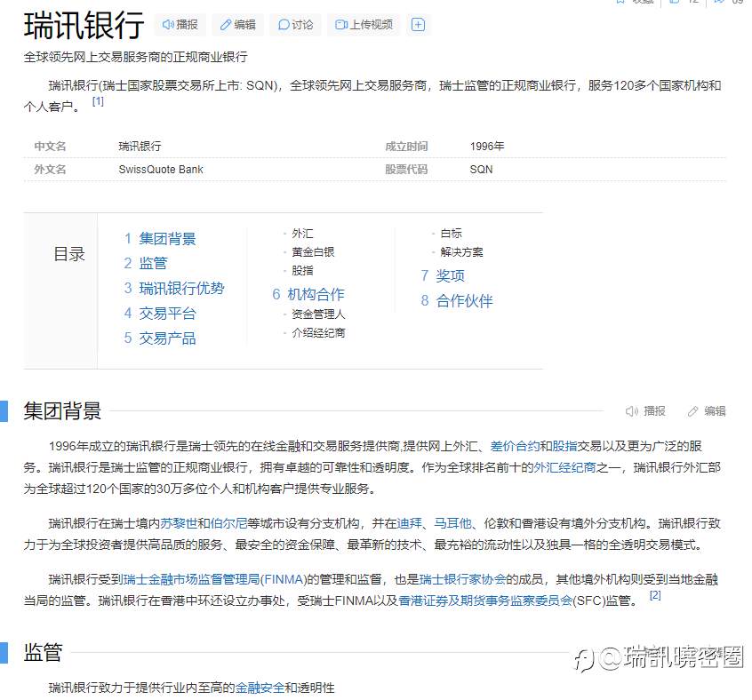Open reference [1] in the summary
This screenshot has width=752, height=700.
tap(98, 101)
